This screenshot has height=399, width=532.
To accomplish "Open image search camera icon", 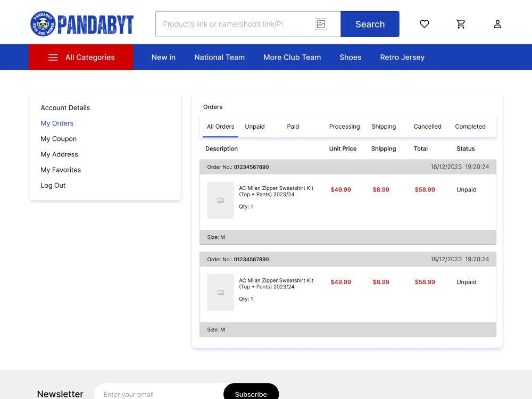I will [321, 24].
